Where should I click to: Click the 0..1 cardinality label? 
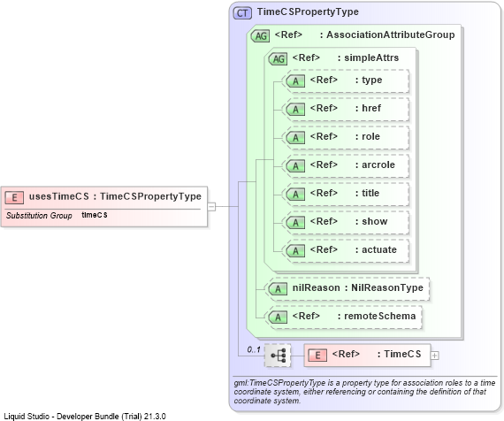[254, 349]
